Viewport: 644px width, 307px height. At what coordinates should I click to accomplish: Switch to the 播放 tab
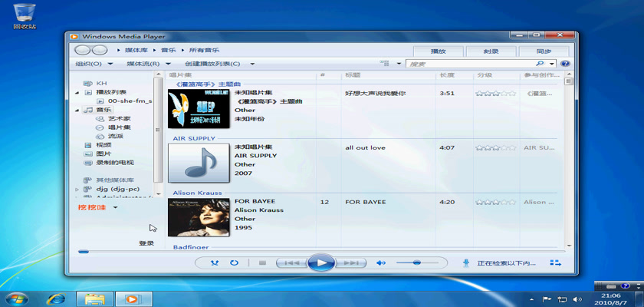point(439,51)
